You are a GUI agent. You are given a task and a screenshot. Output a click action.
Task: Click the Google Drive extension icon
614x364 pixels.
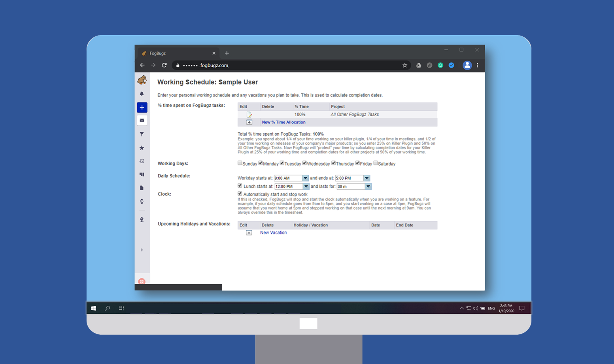(419, 65)
